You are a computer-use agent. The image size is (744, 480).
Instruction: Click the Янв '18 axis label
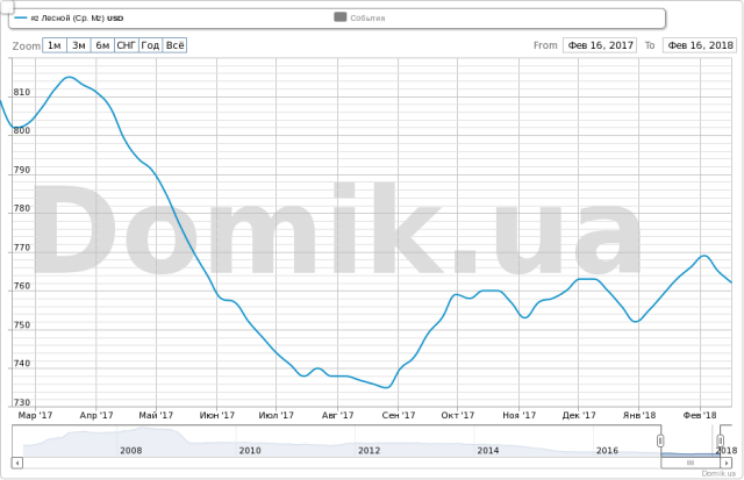[x=639, y=415]
